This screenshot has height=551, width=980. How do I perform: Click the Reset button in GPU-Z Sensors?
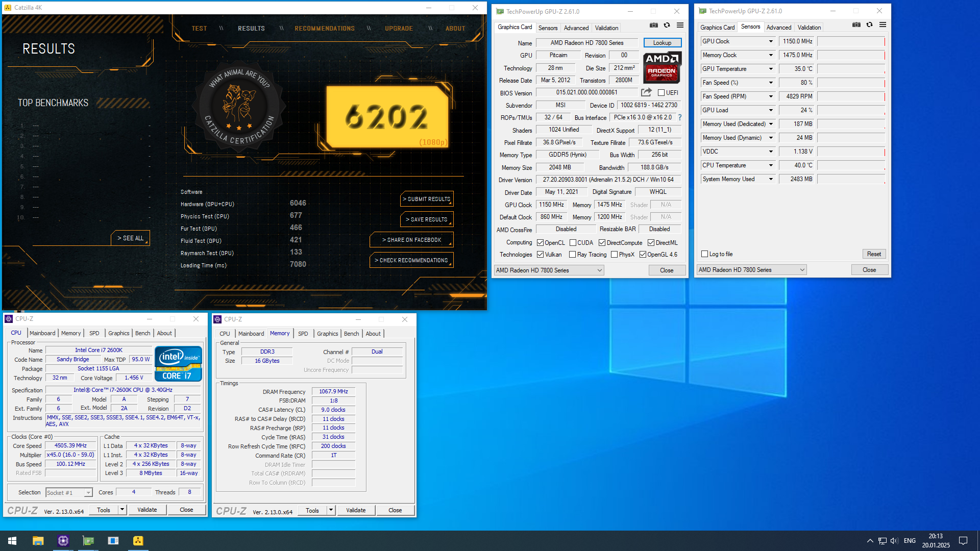pos(874,254)
